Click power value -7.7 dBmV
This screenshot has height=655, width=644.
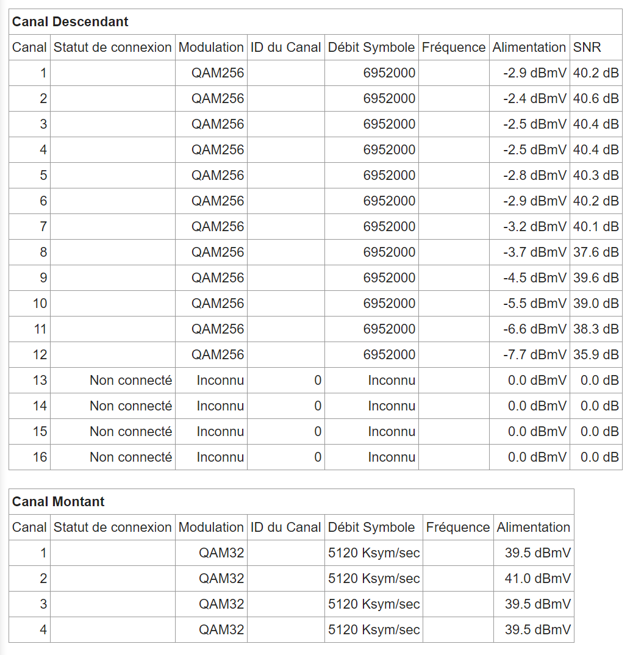pyautogui.click(x=535, y=354)
